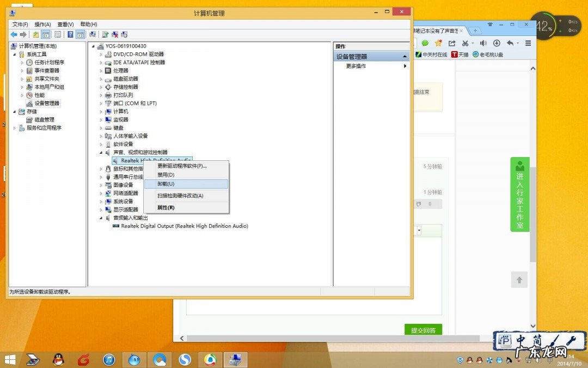This screenshot has height=368, width=588.
Task: Select Realtek Digital Output device entry
Action: point(184,226)
